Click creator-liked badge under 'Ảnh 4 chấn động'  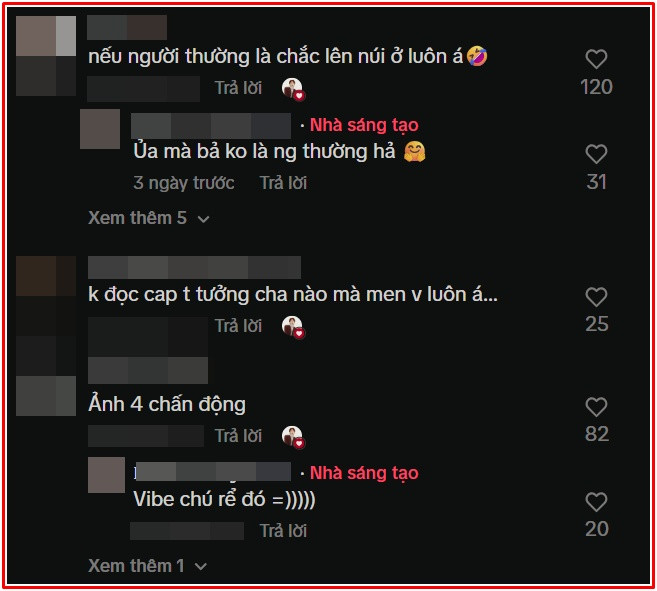pos(293,436)
